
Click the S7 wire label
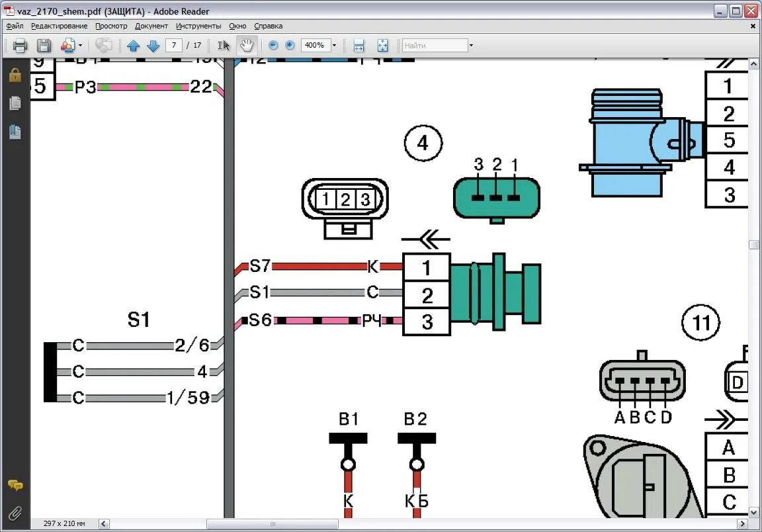click(x=260, y=265)
